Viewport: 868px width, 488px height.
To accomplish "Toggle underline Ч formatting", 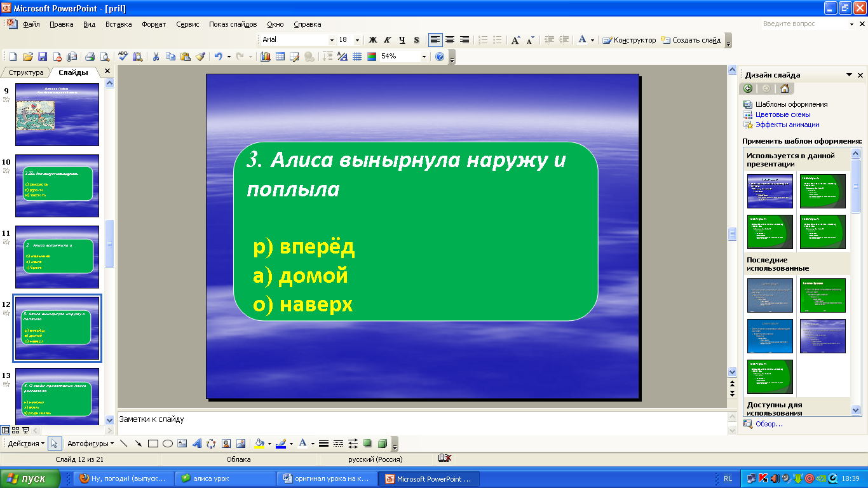I will (402, 39).
